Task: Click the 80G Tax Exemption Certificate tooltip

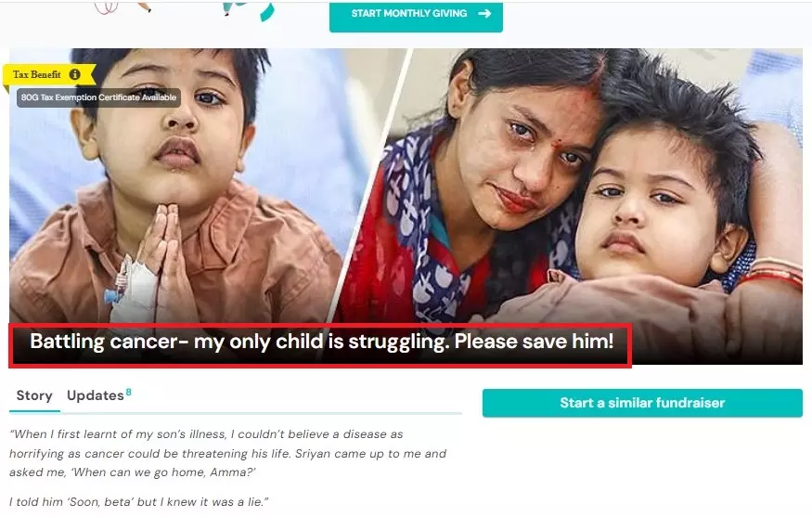Action: point(98,97)
